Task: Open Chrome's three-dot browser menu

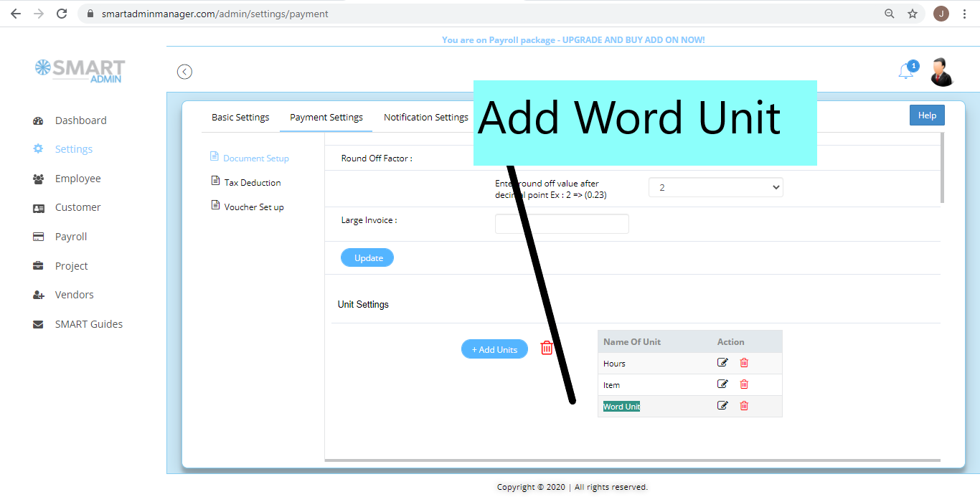Action: click(x=965, y=13)
